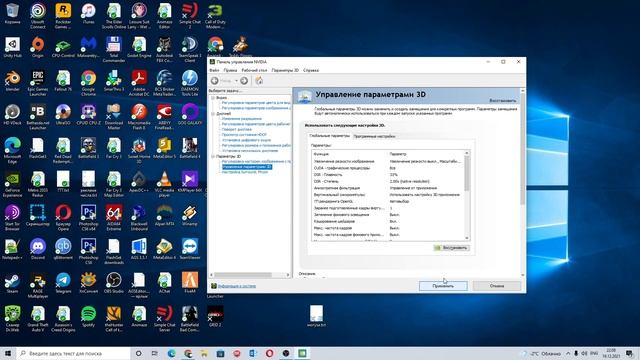Select Epic Games Launcher desktop icon

pyautogui.click(x=38, y=83)
